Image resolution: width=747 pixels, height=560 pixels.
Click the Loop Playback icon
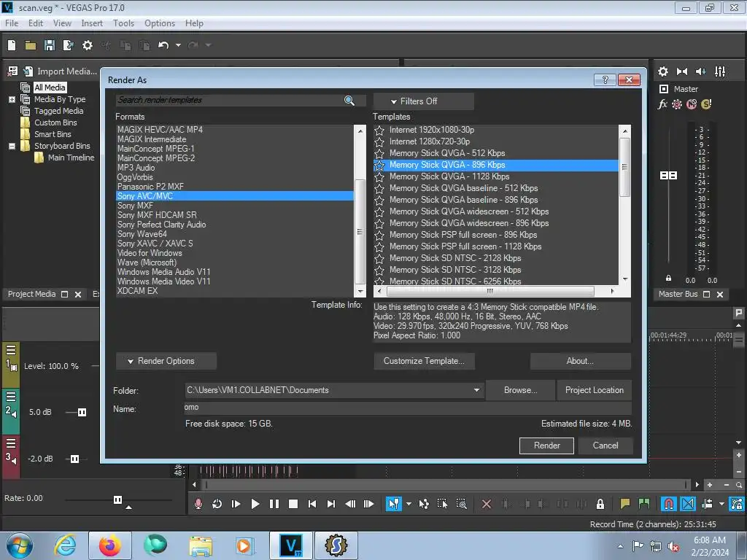tap(217, 504)
